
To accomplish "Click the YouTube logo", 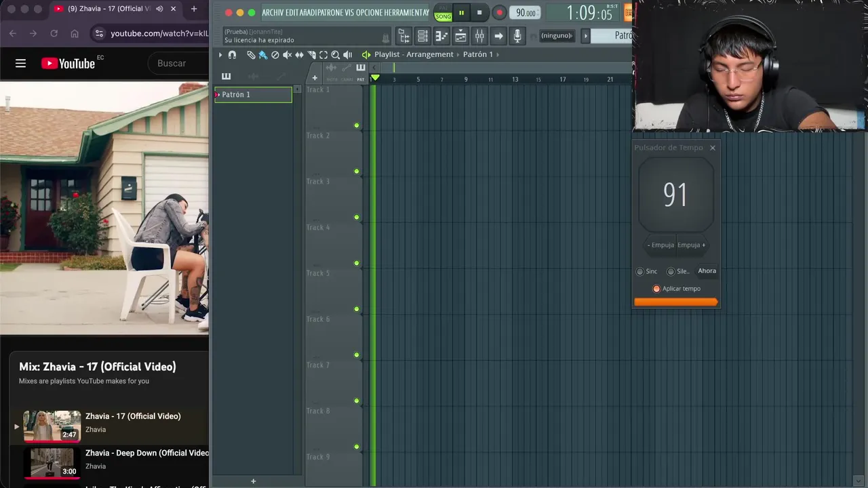I will [x=68, y=63].
